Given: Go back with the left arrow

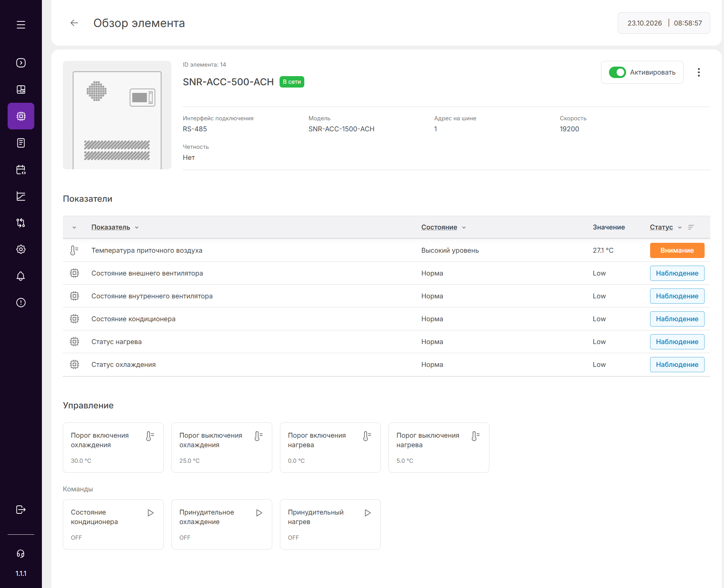Looking at the screenshot, I should [74, 23].
